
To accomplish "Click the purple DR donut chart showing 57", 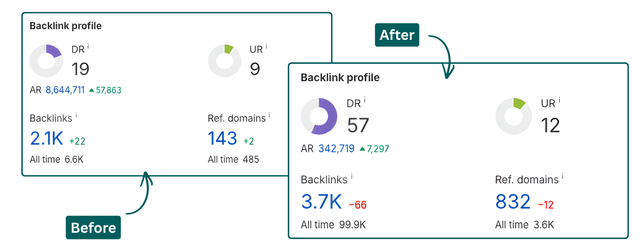I will (319, 116).
